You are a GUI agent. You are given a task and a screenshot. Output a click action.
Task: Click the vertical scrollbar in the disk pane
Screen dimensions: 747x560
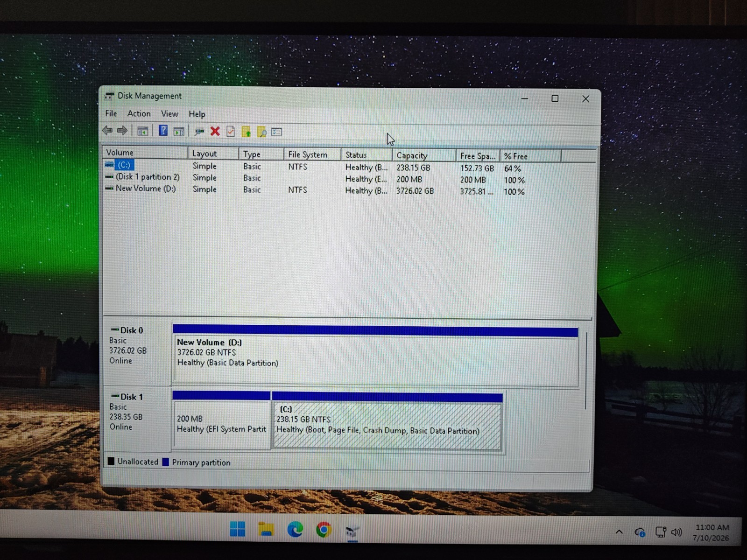click(x=586, y=371)
